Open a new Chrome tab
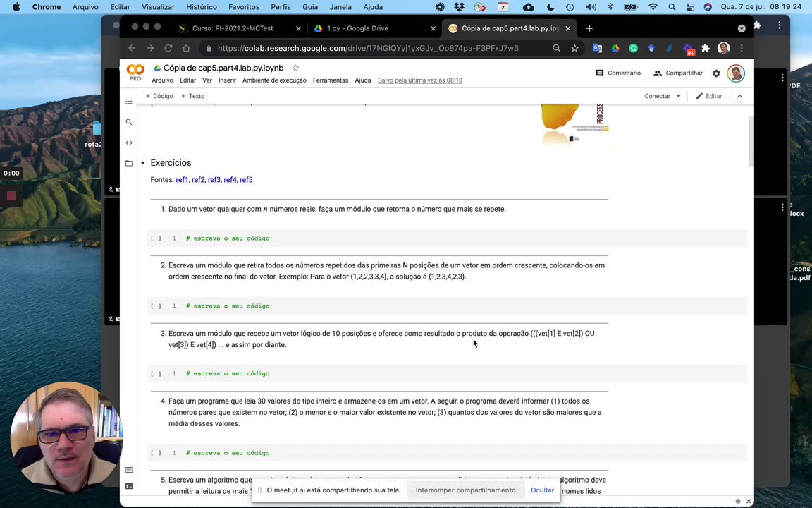Image resolution: width=812 pixels, height=508 pixels. 589,28
